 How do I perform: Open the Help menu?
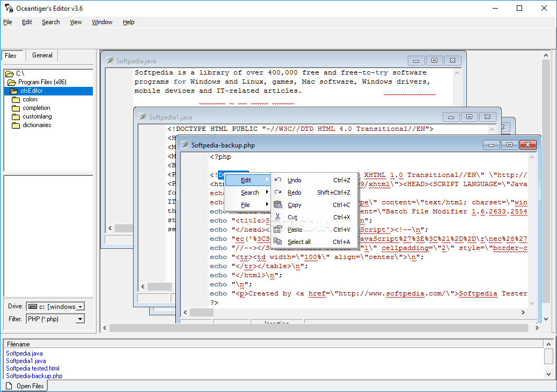(129, 22)
